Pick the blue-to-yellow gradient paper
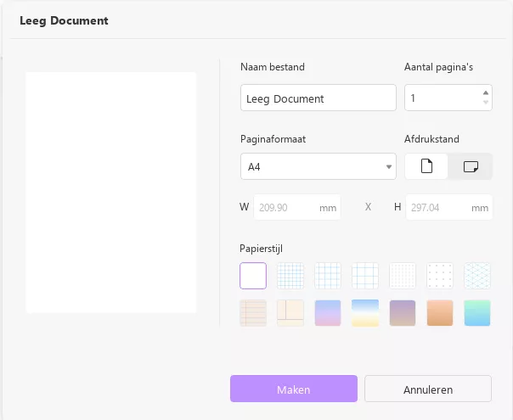The image size is (513, 420). pyautogui.click(x=365, y=313)
